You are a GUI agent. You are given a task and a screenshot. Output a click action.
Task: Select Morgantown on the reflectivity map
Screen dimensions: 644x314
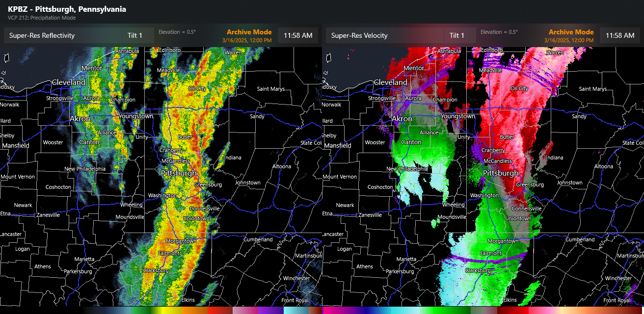click(181, 241)
